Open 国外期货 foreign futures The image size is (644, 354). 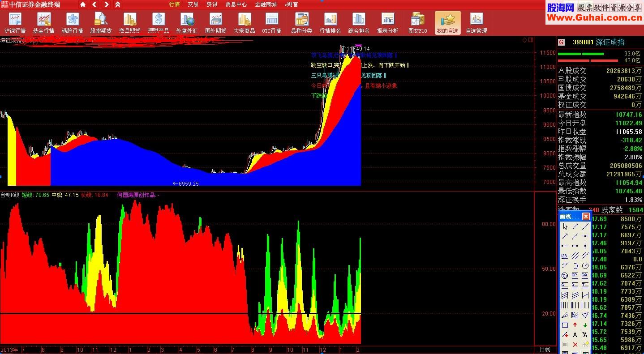[x=215, y=22]
